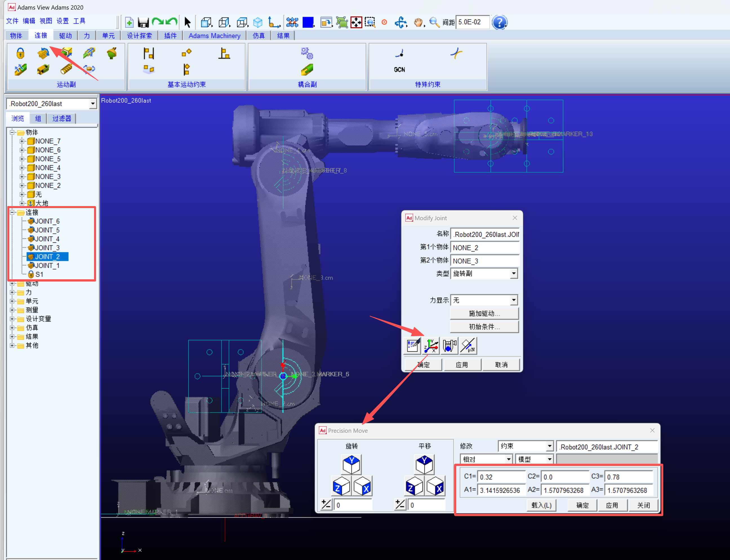
Task: Click the save (floppy disk) toolbar icon
Action: pos(143,22)
